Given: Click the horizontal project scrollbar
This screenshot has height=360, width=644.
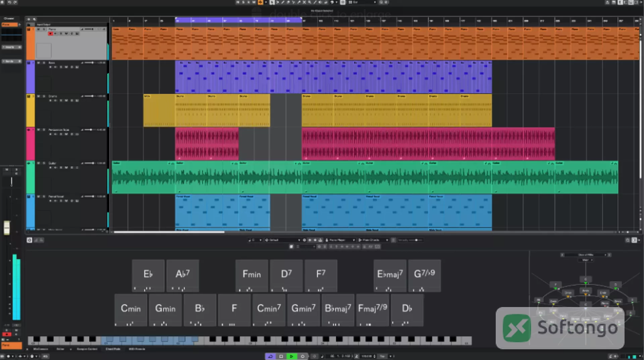Looking at the screenshot, I should click(169, 232).
